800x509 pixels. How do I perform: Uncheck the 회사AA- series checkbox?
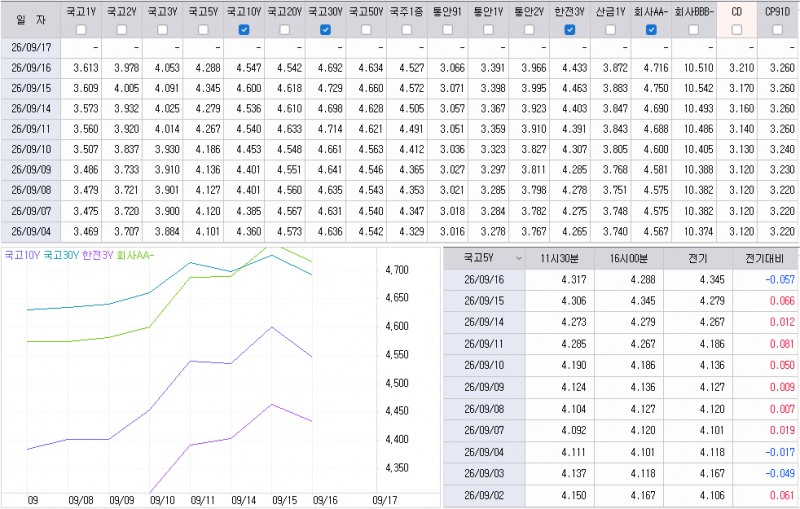point(651,30)
